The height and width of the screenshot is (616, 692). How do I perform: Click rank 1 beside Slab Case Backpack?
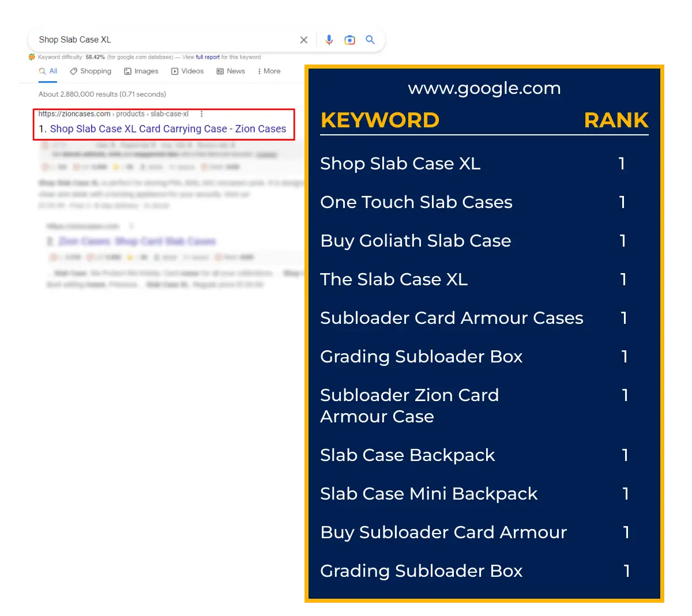625,455
